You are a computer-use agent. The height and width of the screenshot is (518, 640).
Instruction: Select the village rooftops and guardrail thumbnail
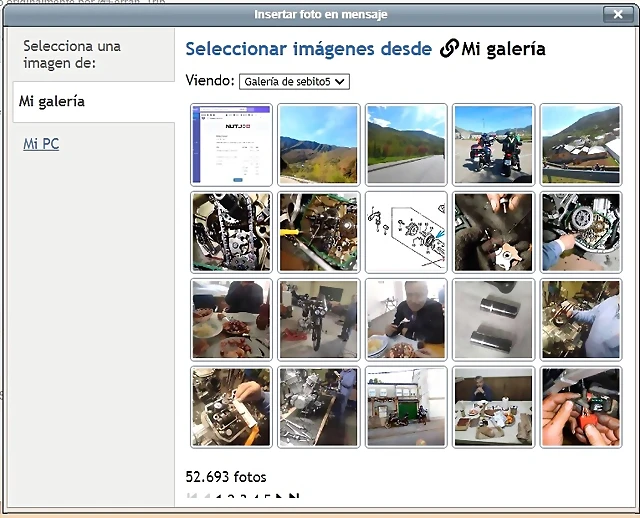(x=581, y=145)
